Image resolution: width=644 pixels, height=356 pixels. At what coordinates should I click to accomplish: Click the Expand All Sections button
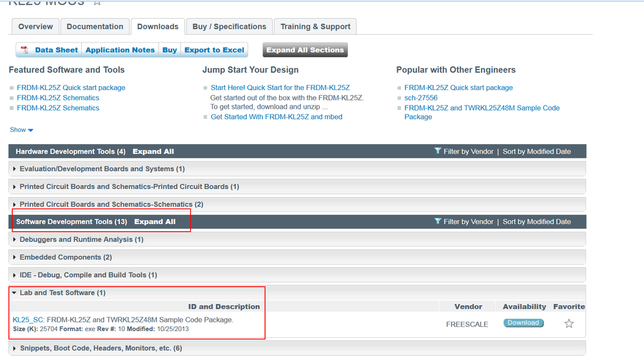coord(305,50)
